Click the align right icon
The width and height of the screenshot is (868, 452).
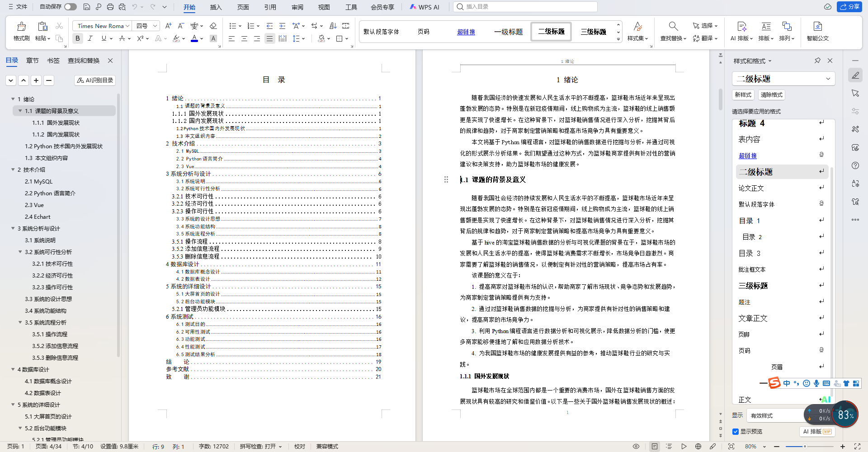click(257, 39)
